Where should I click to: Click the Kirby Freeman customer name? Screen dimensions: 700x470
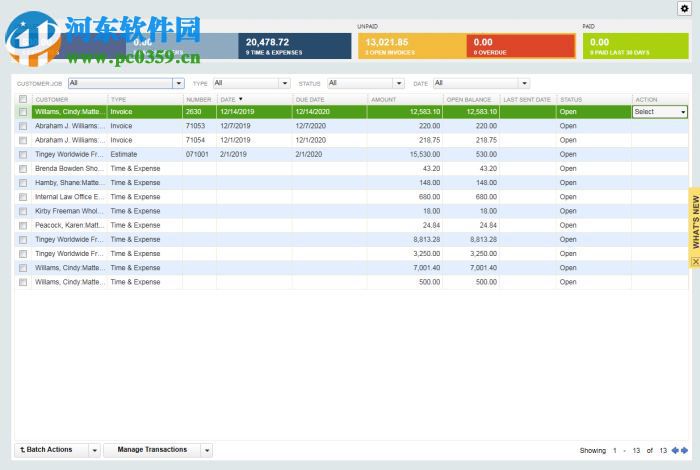69,211
